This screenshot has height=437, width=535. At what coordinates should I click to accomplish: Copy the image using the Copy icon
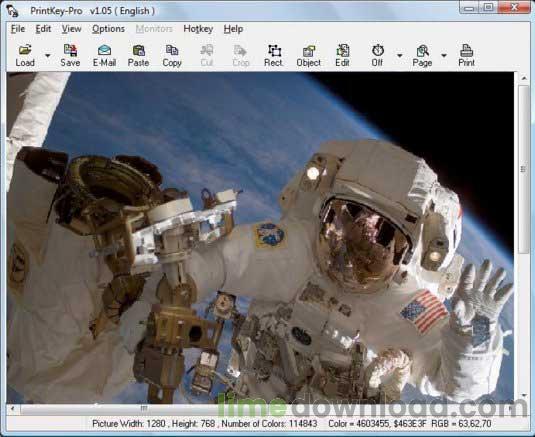click(x=172, y=56)
